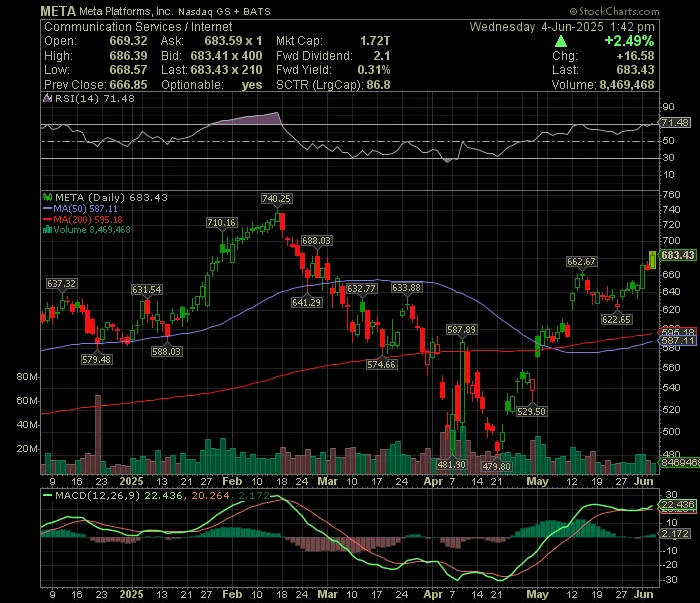700x603 pixels.
Task: Select the Prev Close value 666.85
Action: (128, 85)
